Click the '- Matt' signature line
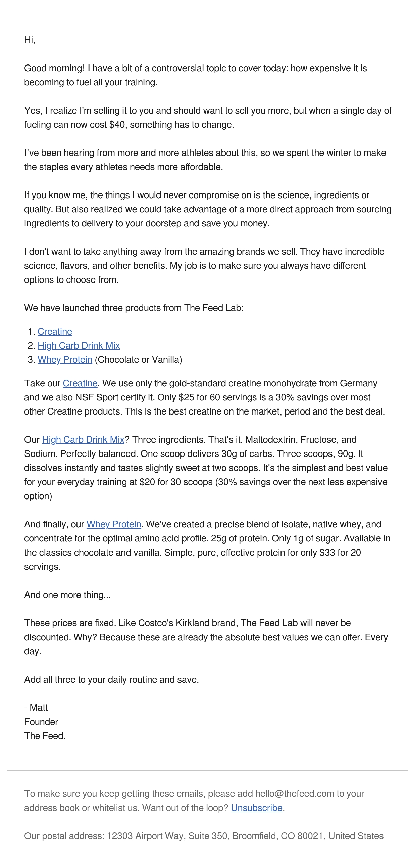Image resolution: width=408 pixels, height=868 pixels. (36, 708)
